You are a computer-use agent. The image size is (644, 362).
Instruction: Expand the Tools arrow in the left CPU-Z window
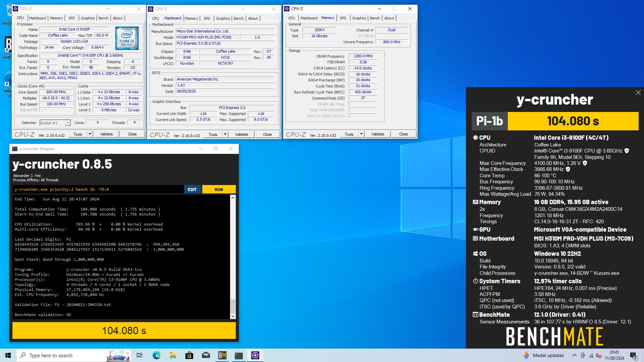point(90,134)
